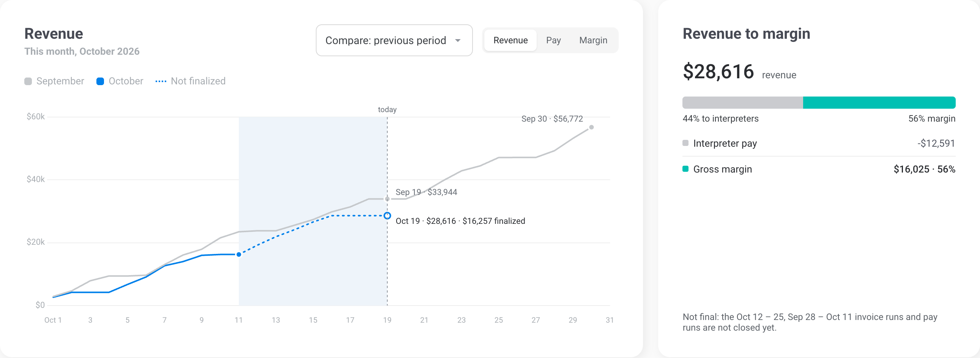This screenshot has height=358, width=980.
Task: Switch to the Margin tab
Action: 593,40
